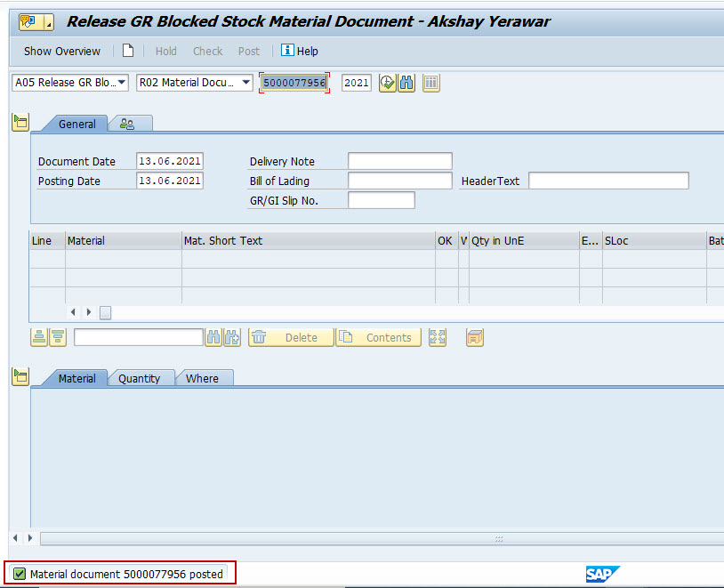Open the A05 Release GR Blocked dropdown
The image size is (724, 588).
coord(70,83)
